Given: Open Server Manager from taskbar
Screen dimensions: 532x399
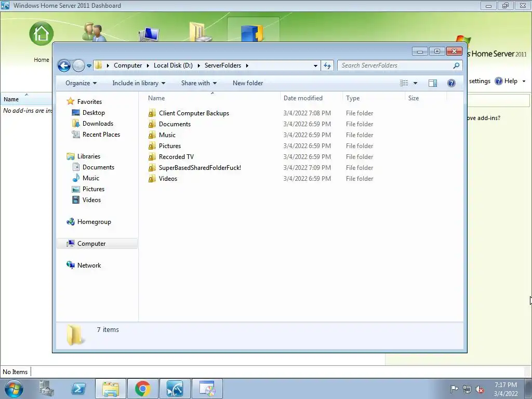Looking at the screenshot, I should 46,389.
